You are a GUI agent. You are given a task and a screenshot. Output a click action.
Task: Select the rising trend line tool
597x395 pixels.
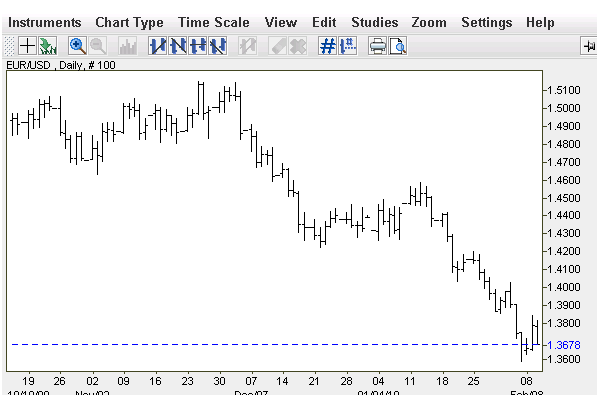pos(158,46)
